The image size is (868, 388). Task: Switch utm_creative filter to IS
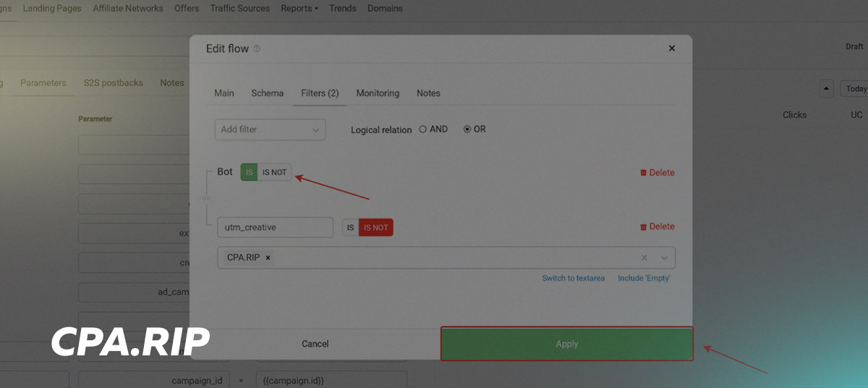coord(350,227)
